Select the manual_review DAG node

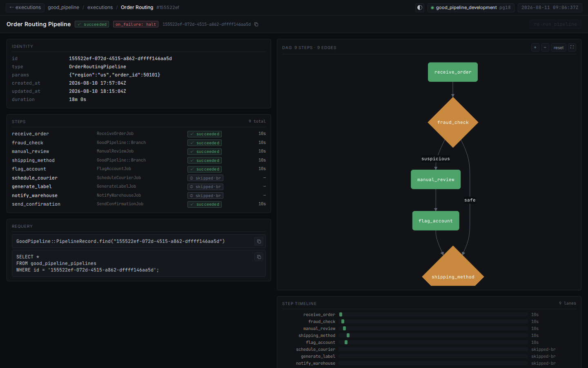click(x=436, y=180)
